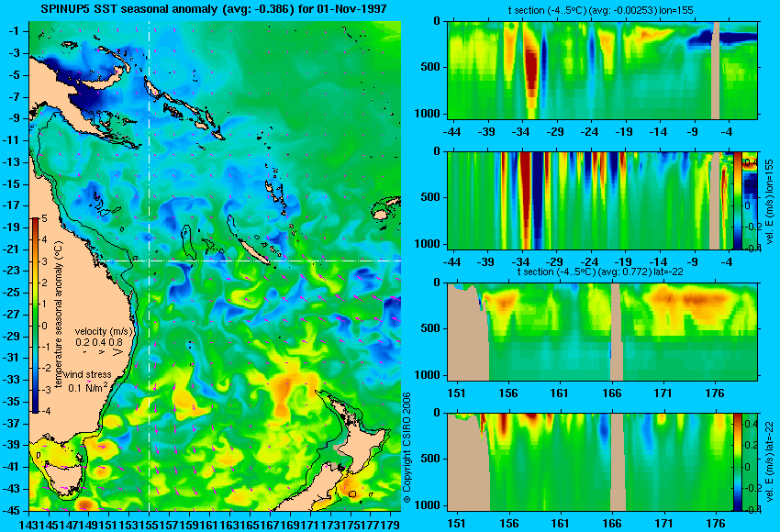Click the '0.4' tick on the lat=-22 velocity color bar
Viewport: 780px width, 532px height.
click(752, 424)
